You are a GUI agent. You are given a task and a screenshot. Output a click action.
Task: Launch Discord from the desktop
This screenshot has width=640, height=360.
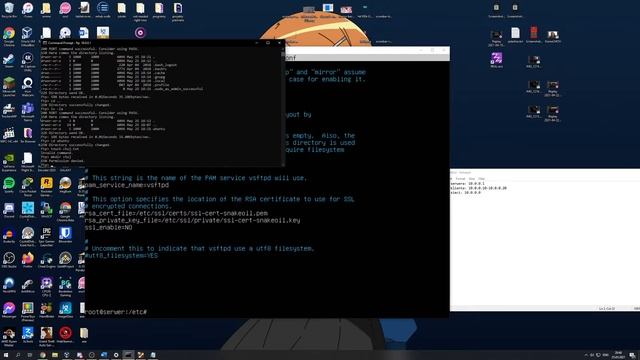9,210
